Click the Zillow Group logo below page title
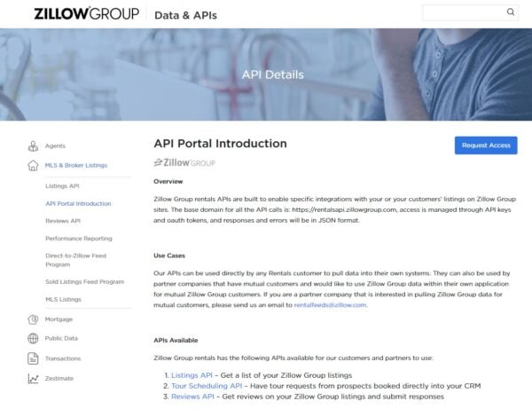 coord(184,162)
